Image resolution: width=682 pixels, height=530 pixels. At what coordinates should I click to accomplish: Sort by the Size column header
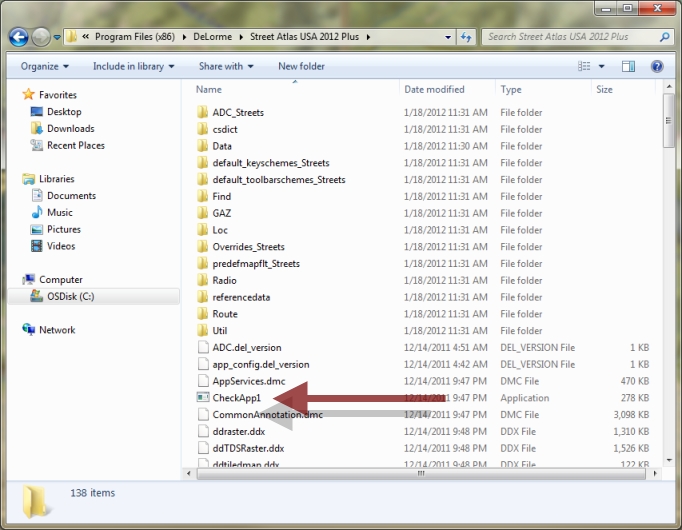(604, 90)
